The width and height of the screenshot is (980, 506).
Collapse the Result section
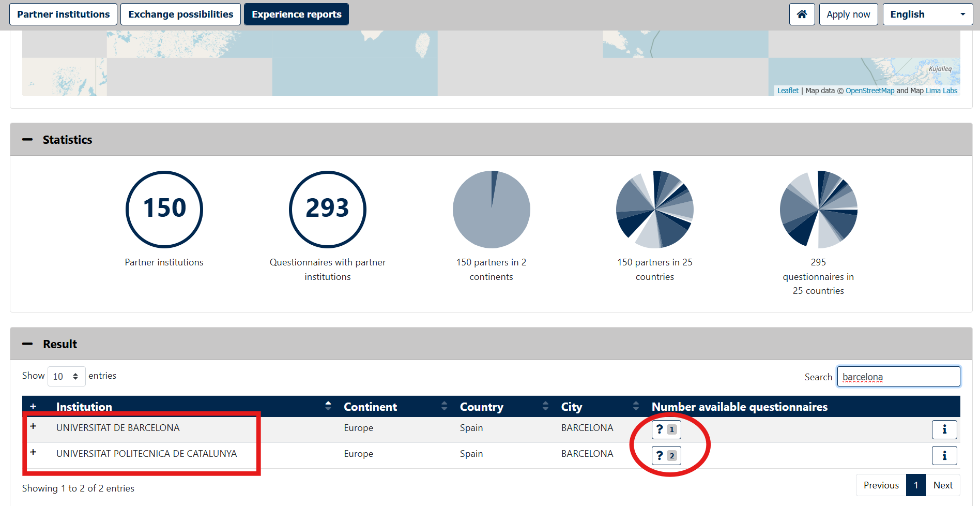point(28,344)
